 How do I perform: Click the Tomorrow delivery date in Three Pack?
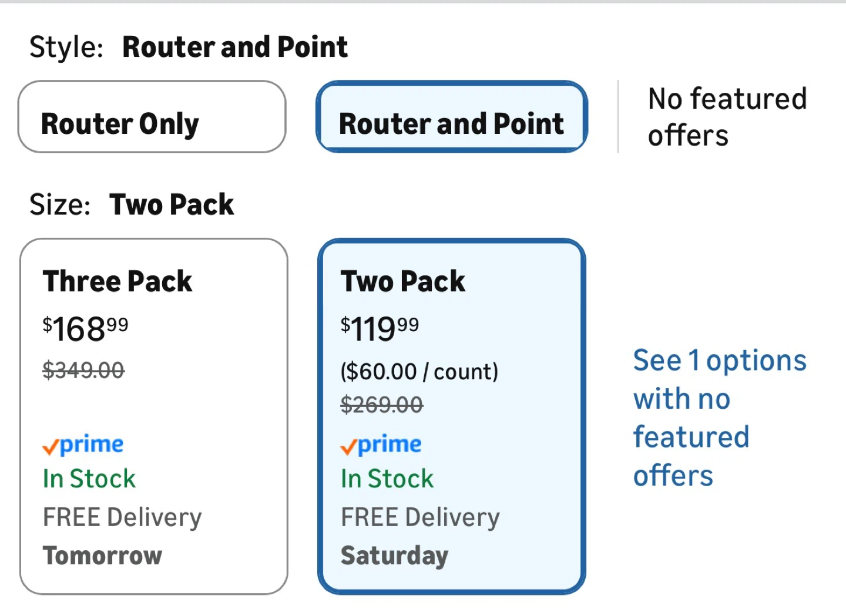coord(103,556)
